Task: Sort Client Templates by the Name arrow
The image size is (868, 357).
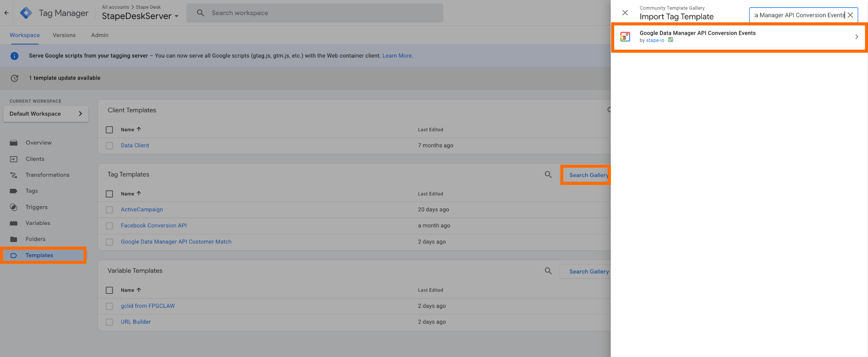Action: (139, 129)
